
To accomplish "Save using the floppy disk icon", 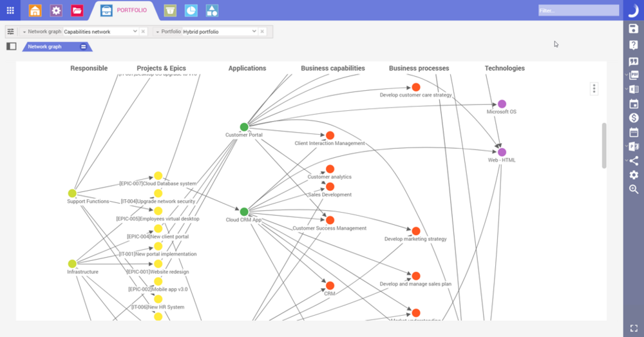I will coord(633,28).
